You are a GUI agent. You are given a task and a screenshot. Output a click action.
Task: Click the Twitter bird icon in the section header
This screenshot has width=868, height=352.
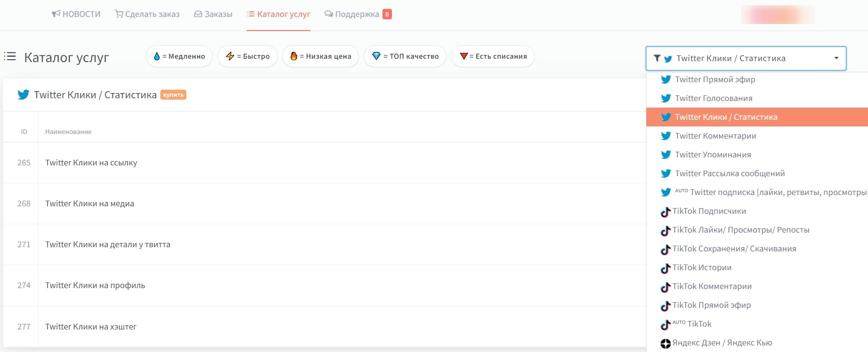24,94
